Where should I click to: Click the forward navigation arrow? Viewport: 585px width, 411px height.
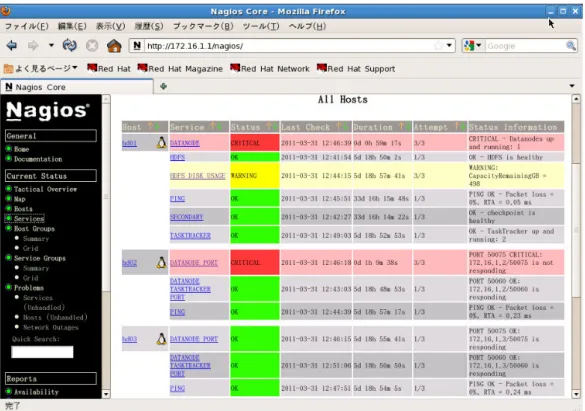[x=33, y=46]
